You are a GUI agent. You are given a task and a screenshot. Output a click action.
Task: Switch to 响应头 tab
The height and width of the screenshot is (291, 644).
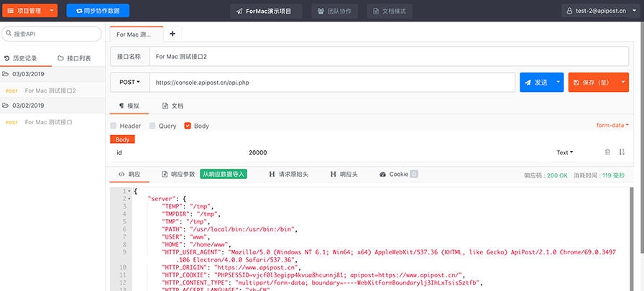pyautogui.click(x=344, y=175)
